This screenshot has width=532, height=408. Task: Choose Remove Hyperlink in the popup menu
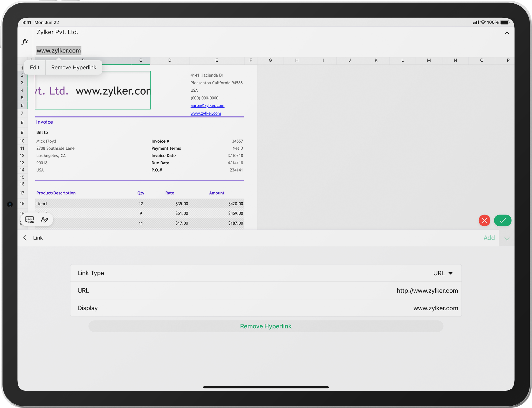pos(74,67)
